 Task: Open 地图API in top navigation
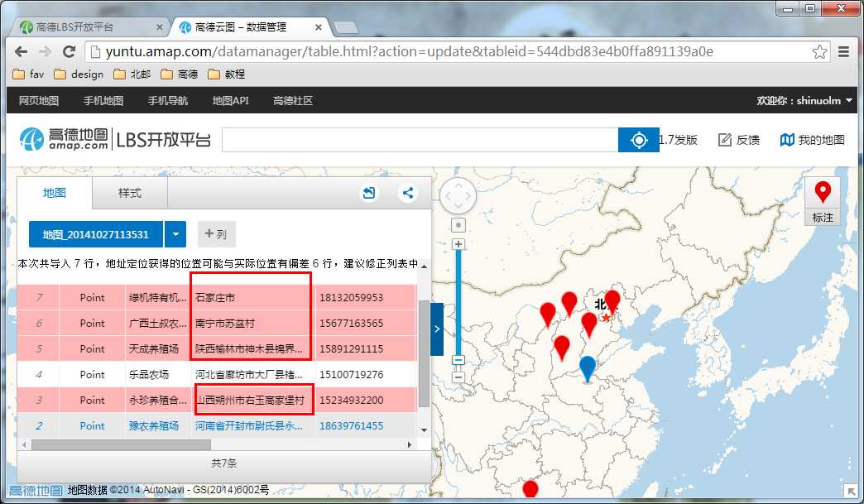(x=230, y=100)
